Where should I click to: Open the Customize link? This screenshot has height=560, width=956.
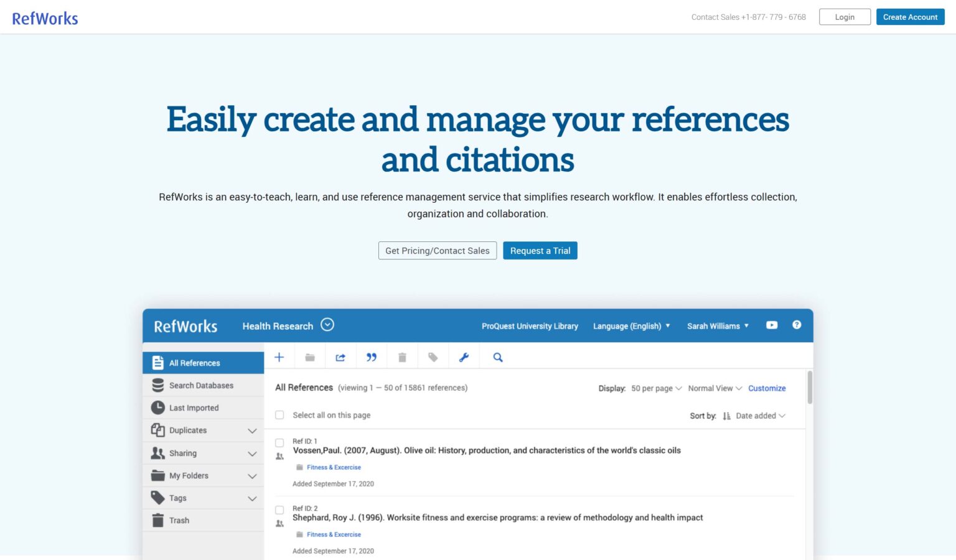click(x=767, y=388)
